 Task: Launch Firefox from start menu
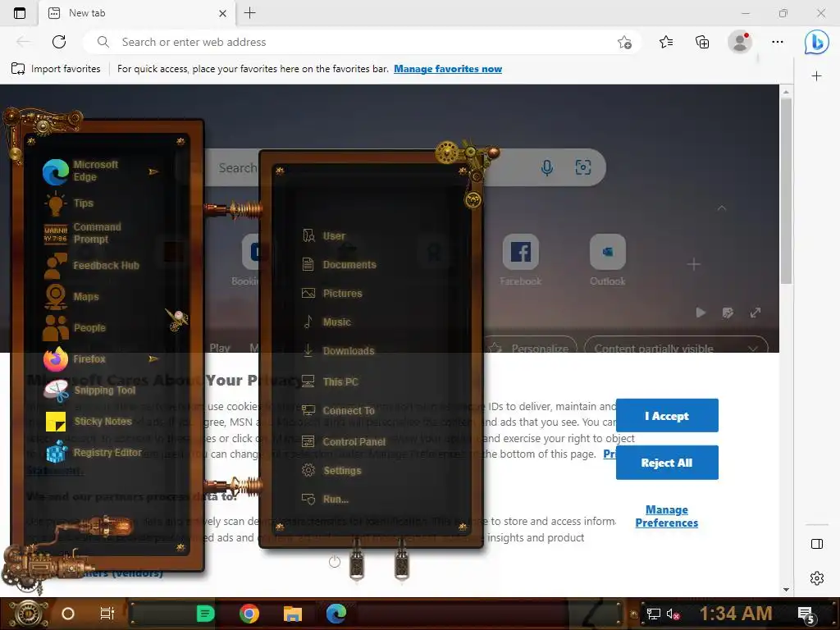[x=75, y=358]
